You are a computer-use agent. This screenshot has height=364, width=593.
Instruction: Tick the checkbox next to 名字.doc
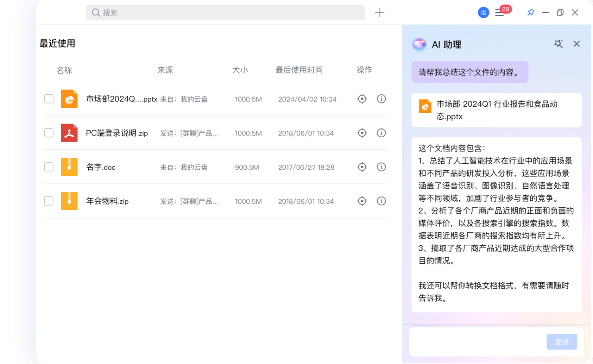(49, 167)
